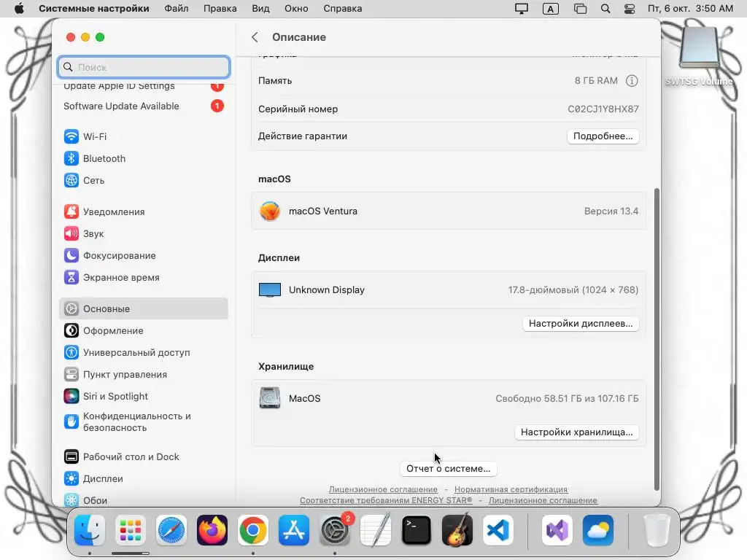The height and width of the screenshot is (560, 747).
Task: Open Нормативная сертификация link
Action: click(511, 489)
